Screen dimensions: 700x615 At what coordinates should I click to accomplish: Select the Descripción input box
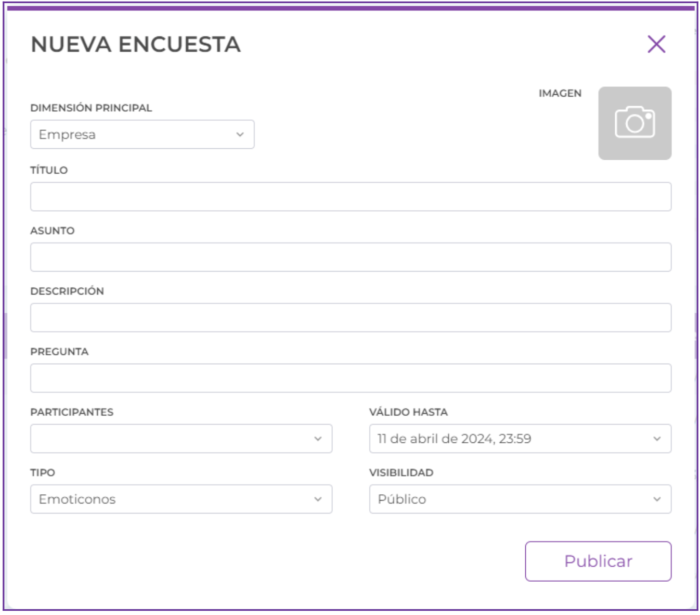click(x=351, y=317)
